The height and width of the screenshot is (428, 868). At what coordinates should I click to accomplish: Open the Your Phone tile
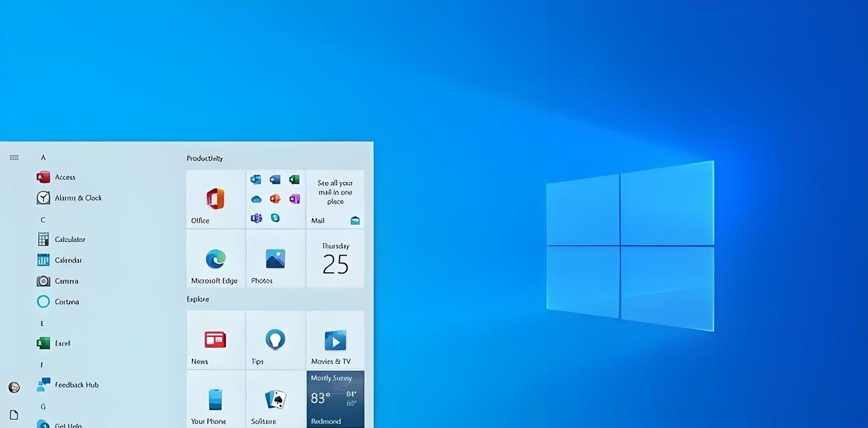(216, 399)
